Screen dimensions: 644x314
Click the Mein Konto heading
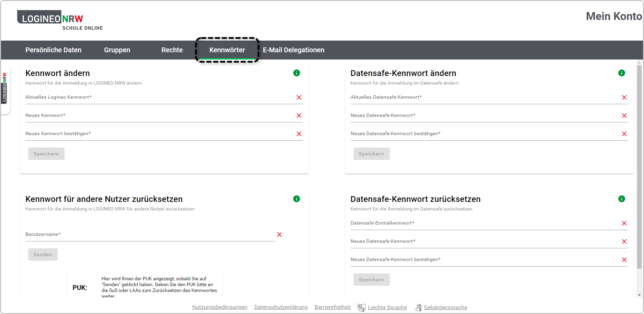click(x=614, y=16)
